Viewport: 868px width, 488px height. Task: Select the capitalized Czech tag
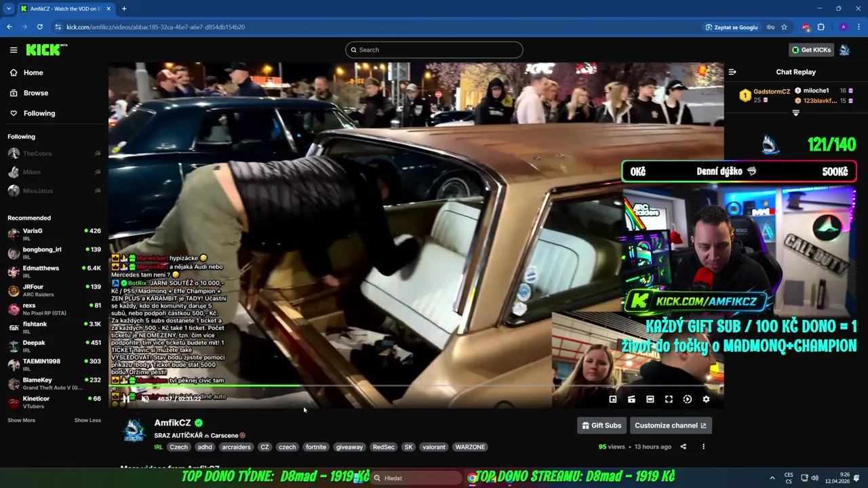[179, 447]
